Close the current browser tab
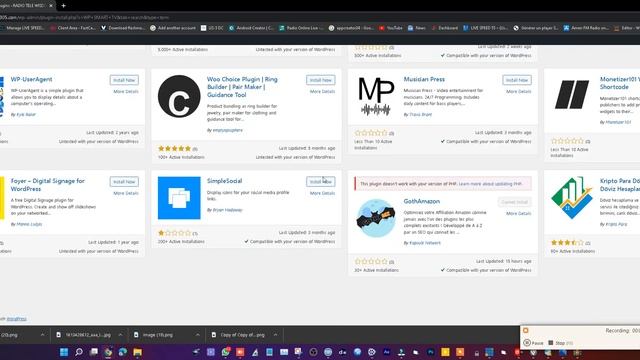 coord(51,6)
